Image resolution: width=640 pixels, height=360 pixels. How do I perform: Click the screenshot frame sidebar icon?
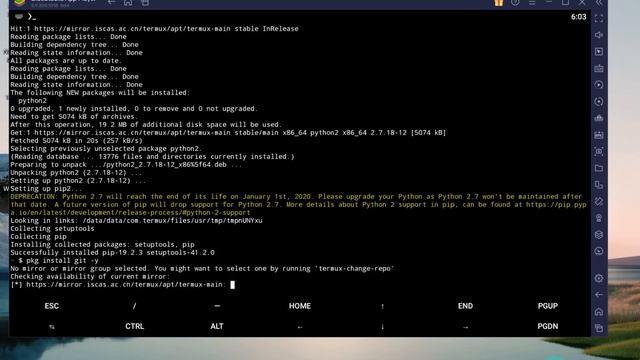point(599,152)
